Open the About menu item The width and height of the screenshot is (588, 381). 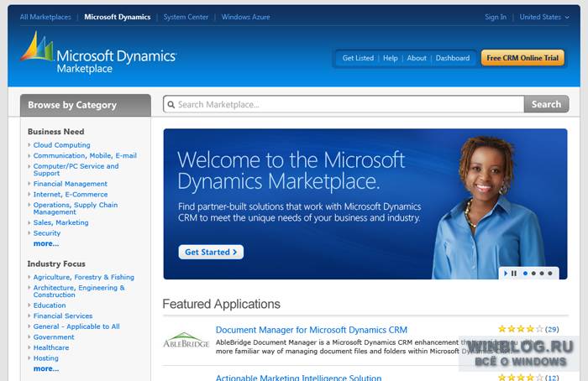(x=417, y=58)
